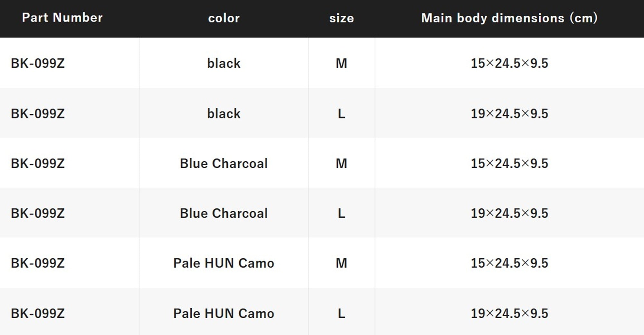
Task: Click the Part Number column header
Action: coord(62,17)
